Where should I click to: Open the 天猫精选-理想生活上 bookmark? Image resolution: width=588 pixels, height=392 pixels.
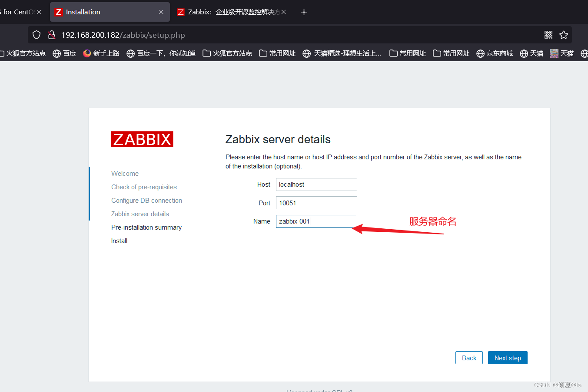(x=342, y=53)
